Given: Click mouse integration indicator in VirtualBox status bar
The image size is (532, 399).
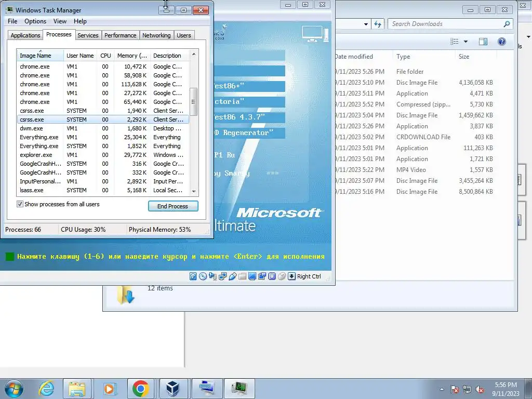Looking at the screenshot, I should point(282,276).
